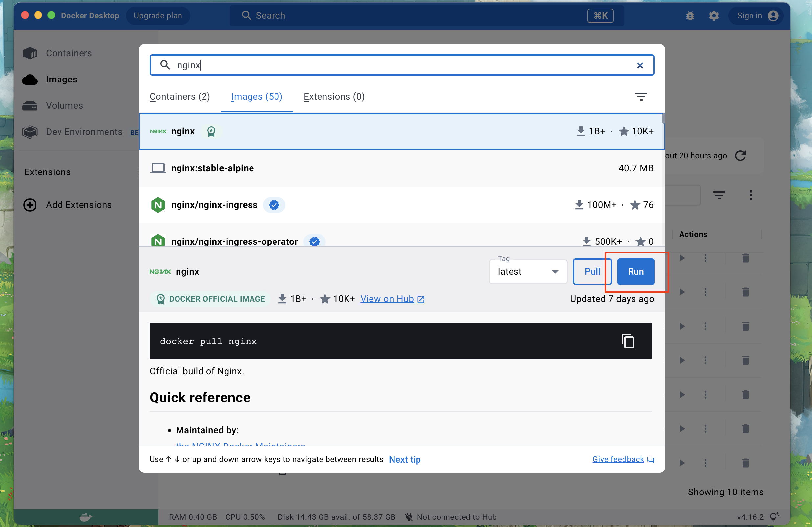The width and height of the screenshot is (812, 527).
Task: Show the Next tip
Action: pyautogui.click(x=405, y=460)
